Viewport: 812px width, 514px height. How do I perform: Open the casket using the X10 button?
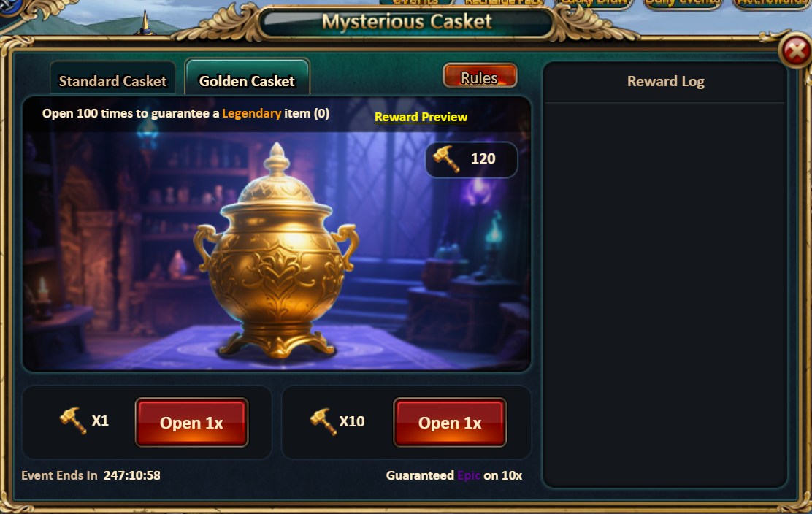(x=450, y=423)
